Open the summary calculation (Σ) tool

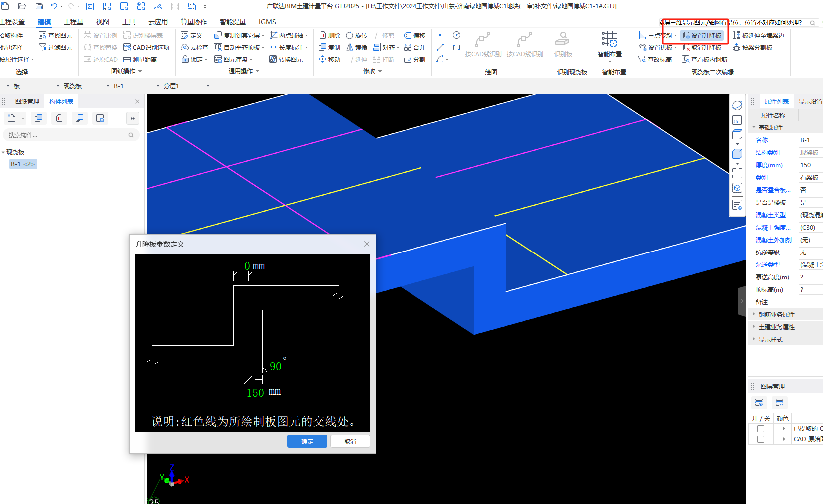(x=90, y=6)
